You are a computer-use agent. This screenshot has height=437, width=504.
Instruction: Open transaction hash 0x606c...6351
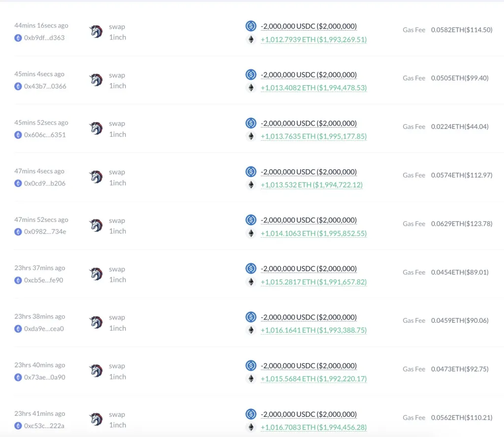[x=45, y=135]
